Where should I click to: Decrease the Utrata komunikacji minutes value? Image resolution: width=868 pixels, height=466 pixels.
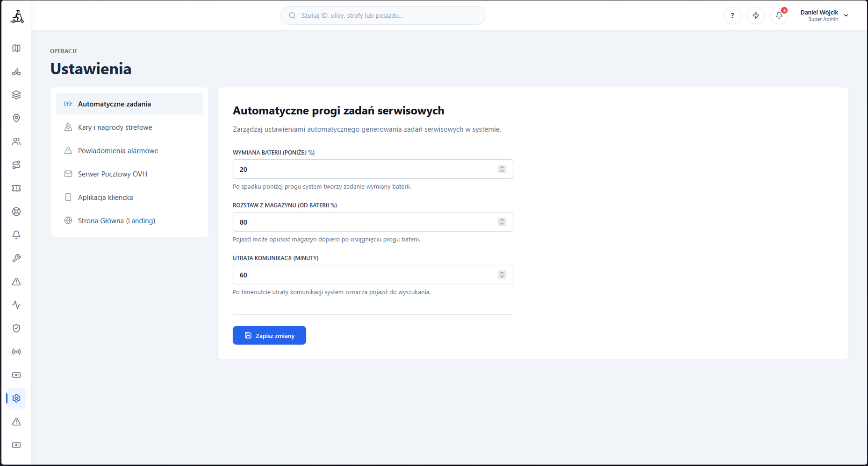coord(502,277)
